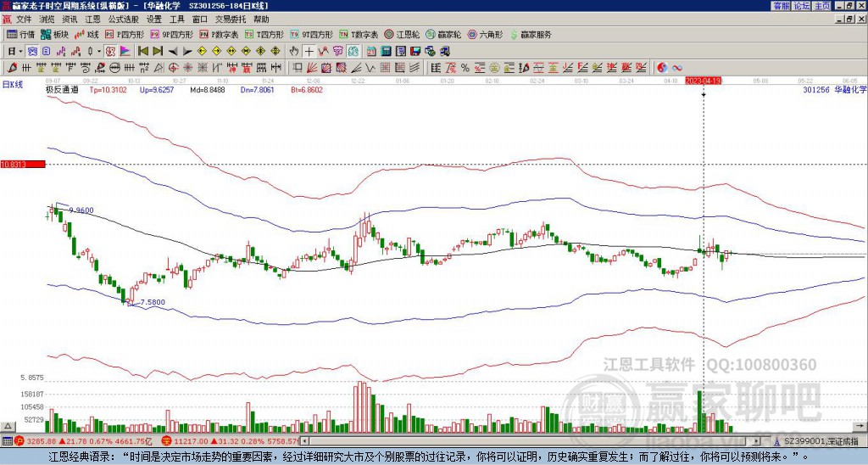
Task: Open the 文件 menu
Action: click(x=23, y=20)
